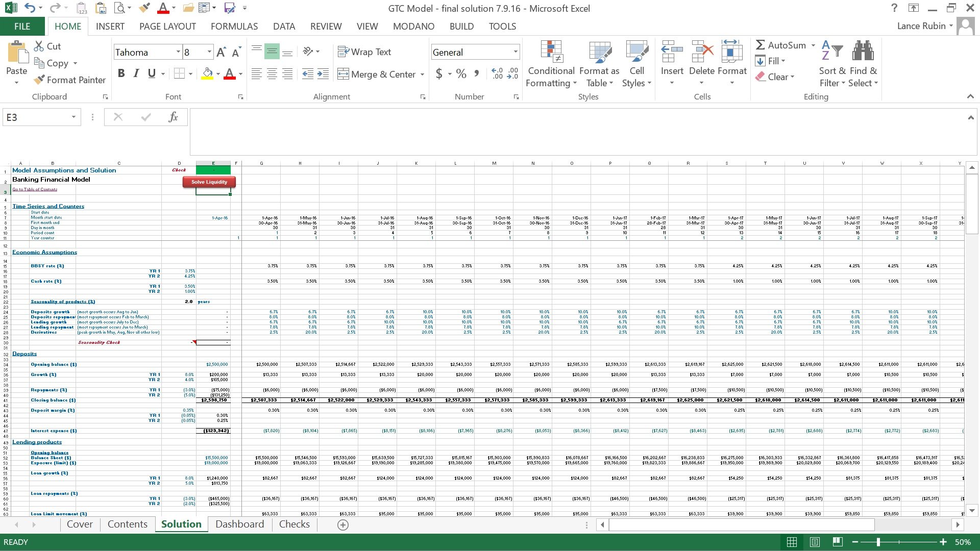
Task: Toggle Align Right horizontal alignment
Action: click(287, 74)
